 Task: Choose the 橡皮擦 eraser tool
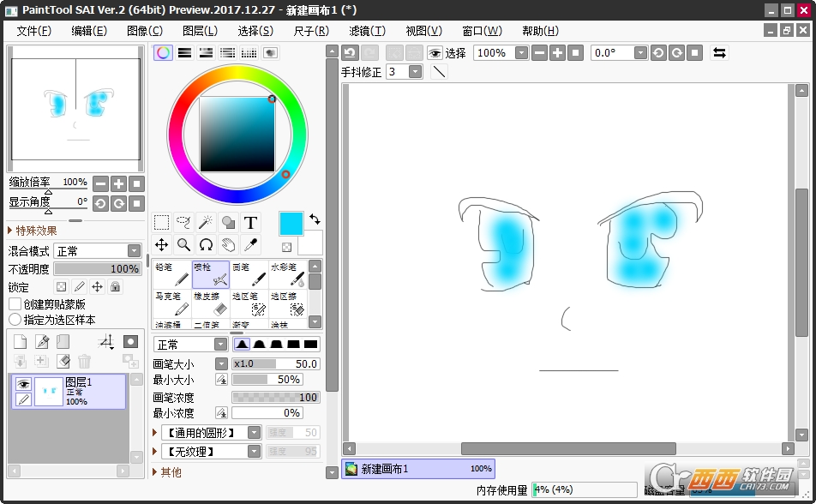tap(211, 303)
